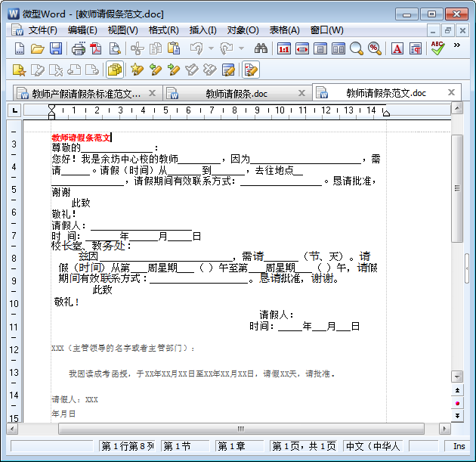Click the horizontal scrollbar right arrow
Screen dimensions: 476x462
[x=445, y=429]
